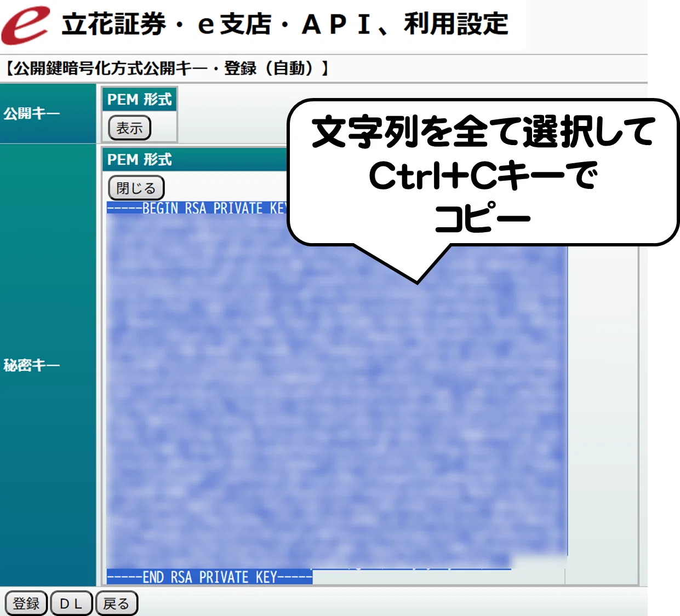The image size is (680, 616).
Task: Click the DL button
Action: (x=71, y=603)
